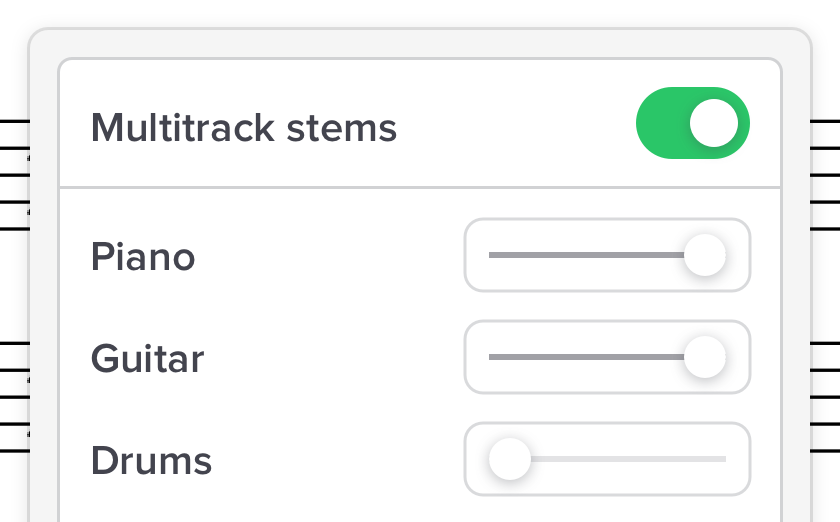
Task: Grab the Piano volume slider handle
Action: pos(705,255)
